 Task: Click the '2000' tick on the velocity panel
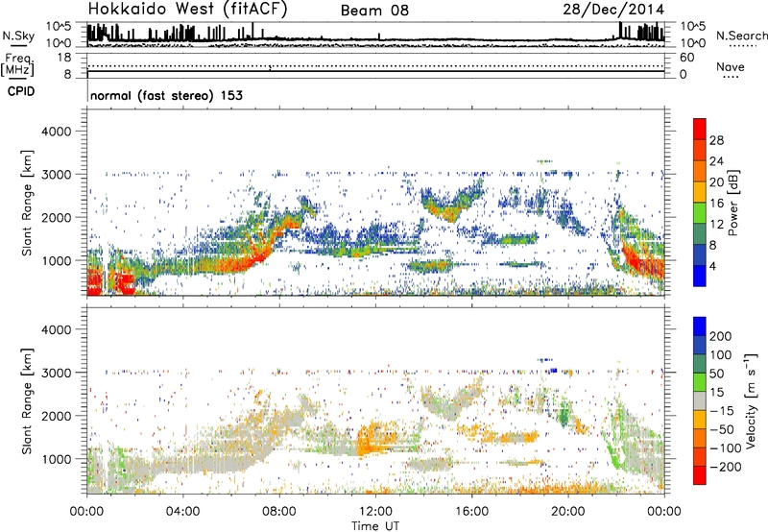56,416
